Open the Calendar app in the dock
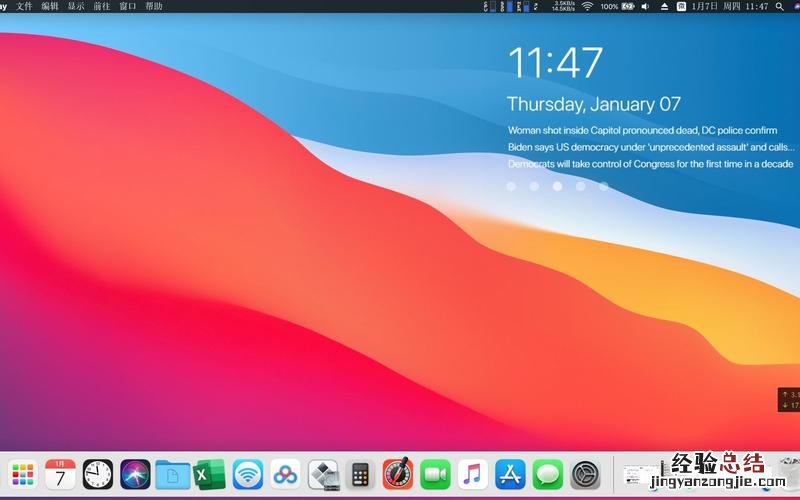This screenshot has height=500, width=800. (x=60, y=474)
